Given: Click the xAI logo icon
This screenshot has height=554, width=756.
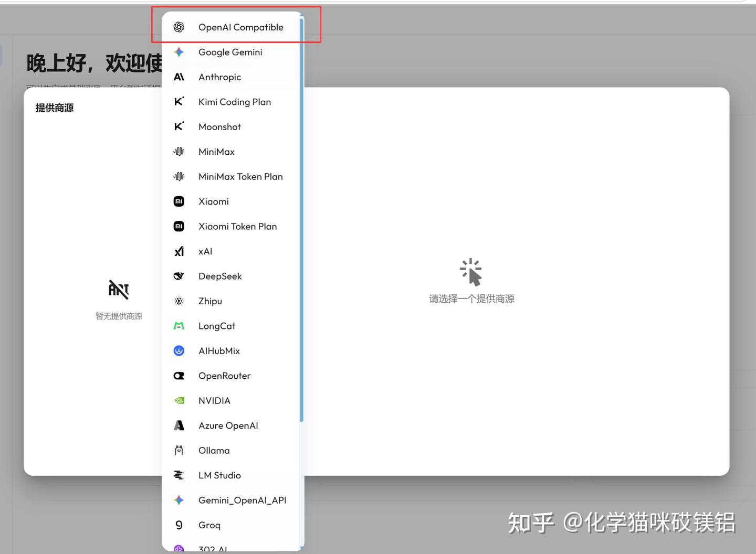Looking at the screenshot, I should coord(179,251).
